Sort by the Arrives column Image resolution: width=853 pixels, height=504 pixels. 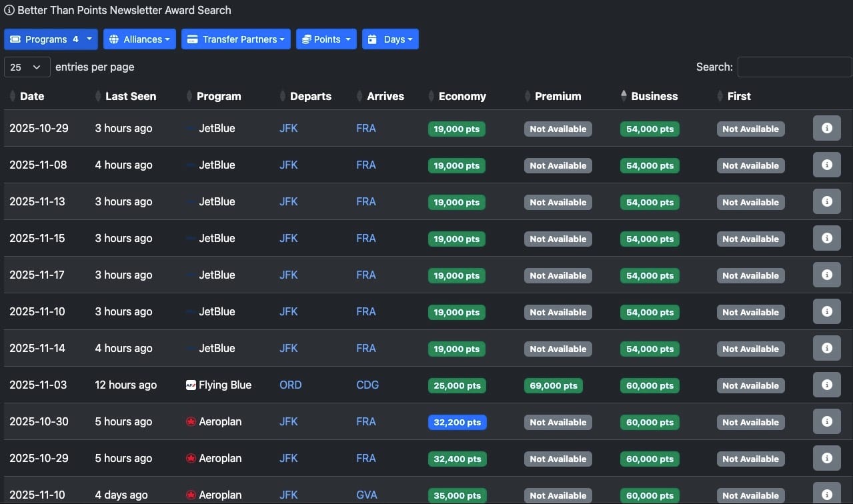pos(385,96)
